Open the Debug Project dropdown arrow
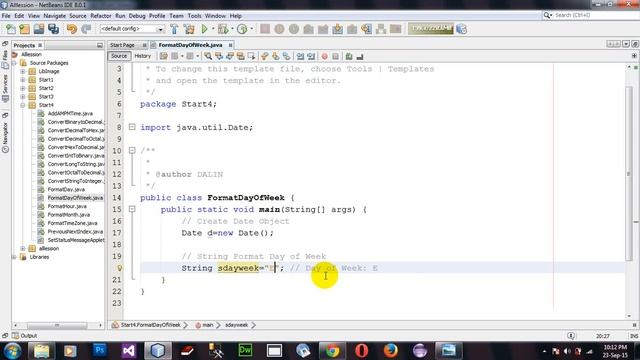This screenshot has height=360, width=640. coord(232,29)
